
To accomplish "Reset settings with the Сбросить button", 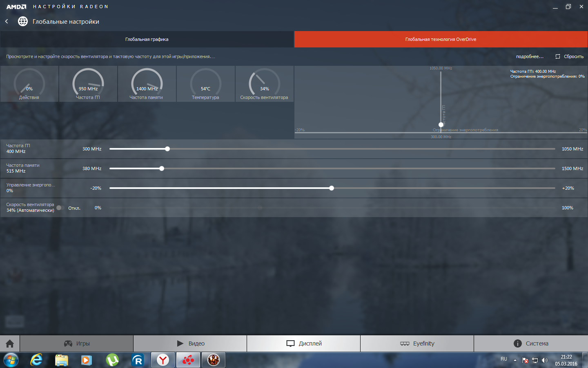I will (x=570, y=56).
